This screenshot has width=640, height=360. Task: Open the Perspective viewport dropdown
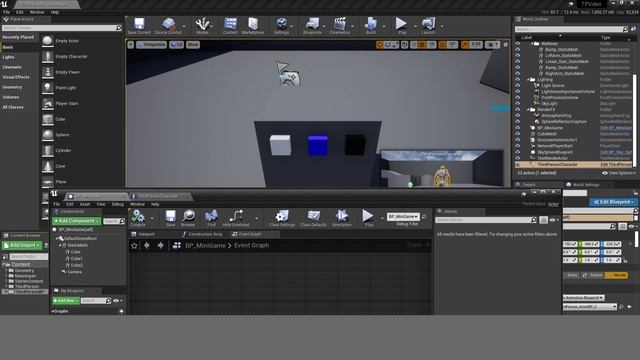point(151,44)
